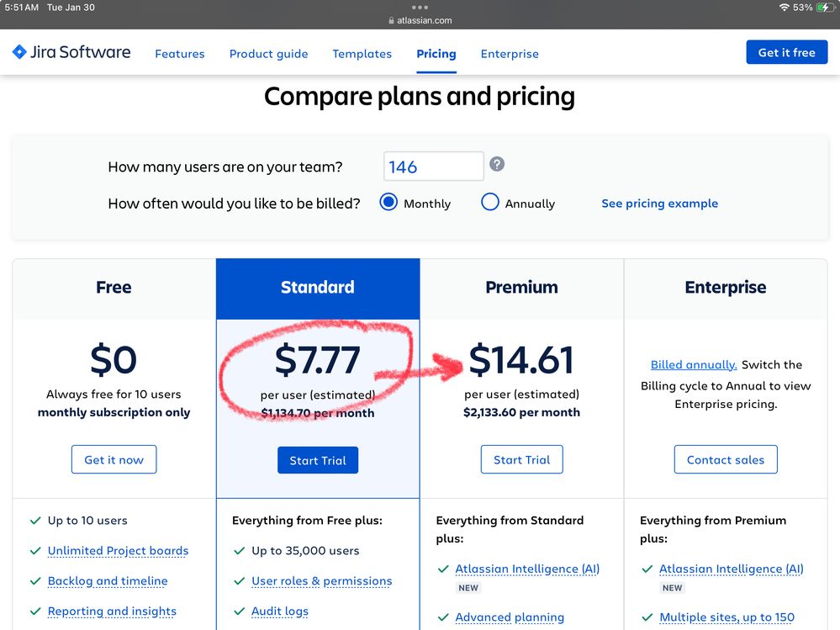Click Contact sales button
The height and width of the screenshot is (630, 840).
(x=725, y=460)
